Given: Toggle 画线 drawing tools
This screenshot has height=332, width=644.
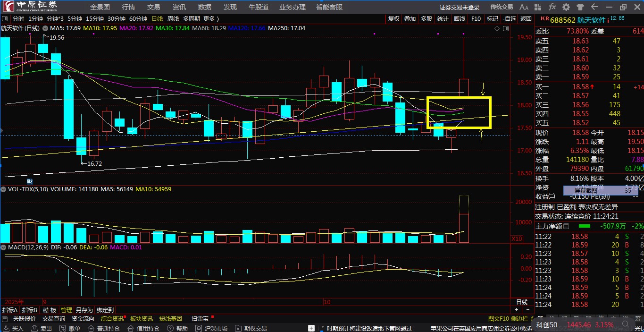Looking at the screenshot, I should click(x=460, y=19).
